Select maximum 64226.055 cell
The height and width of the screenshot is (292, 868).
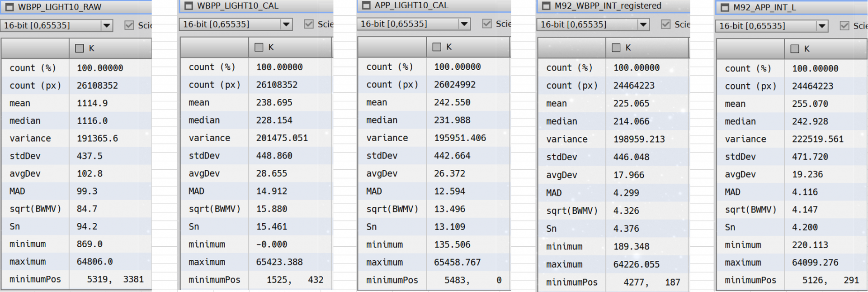(x=636, y=264)
